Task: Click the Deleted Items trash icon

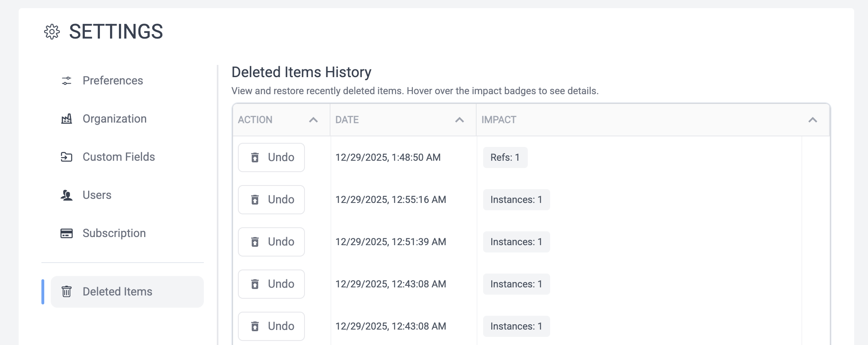Action: click(67, 291)
